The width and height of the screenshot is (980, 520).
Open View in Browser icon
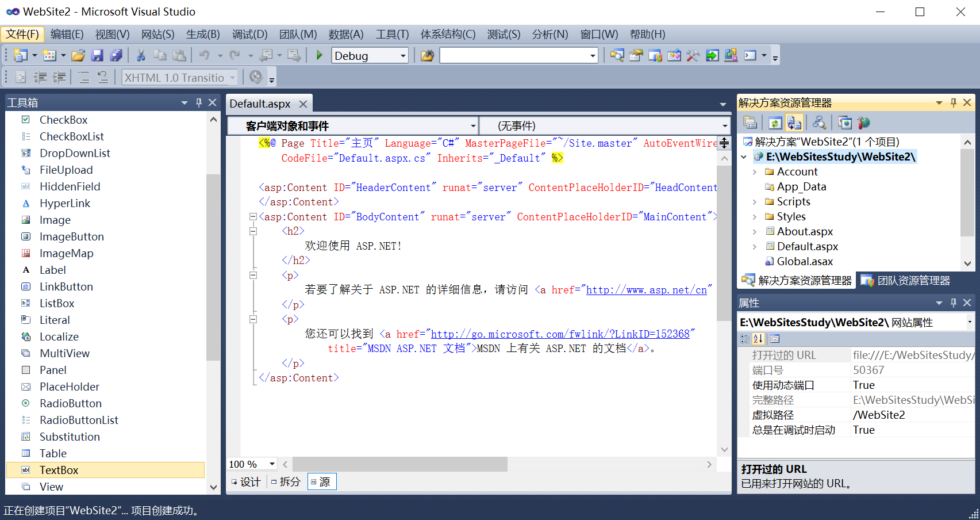coord(844,122)
